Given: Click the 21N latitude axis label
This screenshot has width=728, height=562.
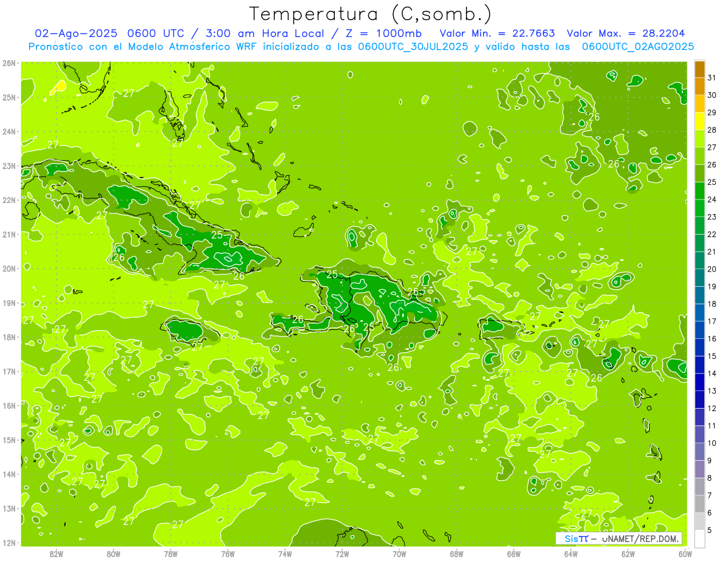Looking at the screenshot, I should [x=9, y=234].
